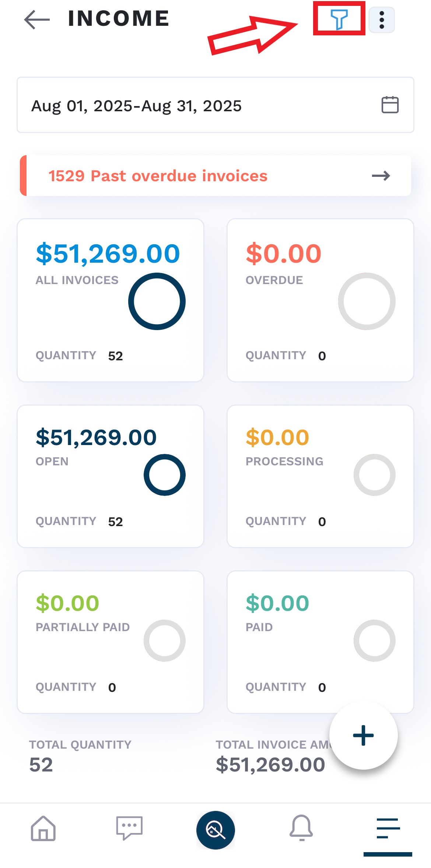The image size is (431, 868).
Task: Tap the center property search icon
Action: [215, 830]
